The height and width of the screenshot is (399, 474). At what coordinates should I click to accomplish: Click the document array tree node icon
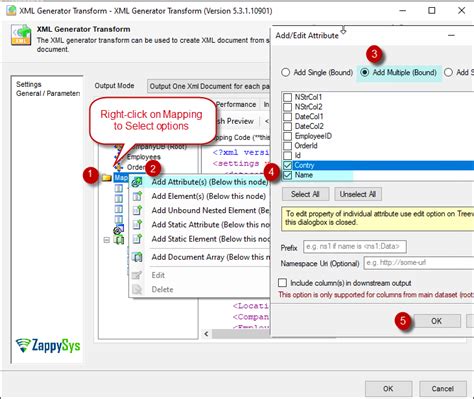119,240
